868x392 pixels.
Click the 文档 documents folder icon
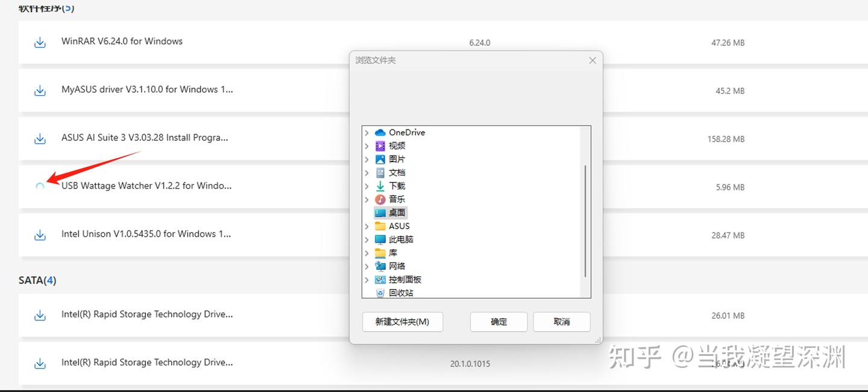coord(380,172)
